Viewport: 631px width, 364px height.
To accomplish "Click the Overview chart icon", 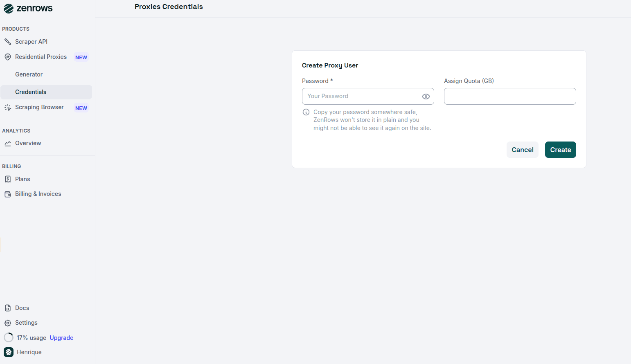I will coord(8,144).
